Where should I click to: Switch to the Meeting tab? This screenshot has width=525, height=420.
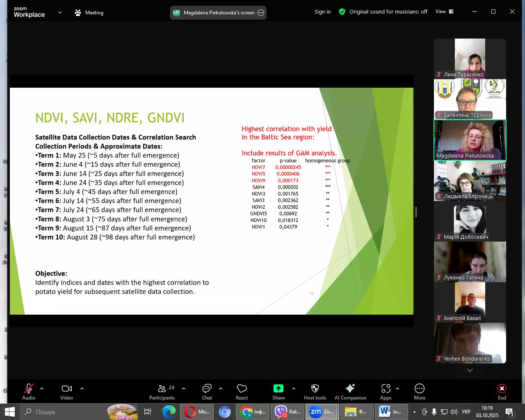coord(89,13)
